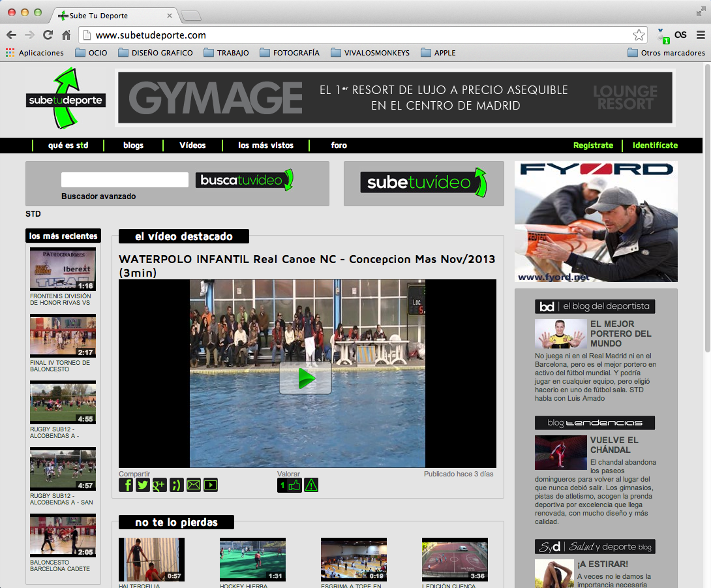The height and width of the screenshot is (588, 711).
Task: Focus the video search input field
Action: [125, 179]
